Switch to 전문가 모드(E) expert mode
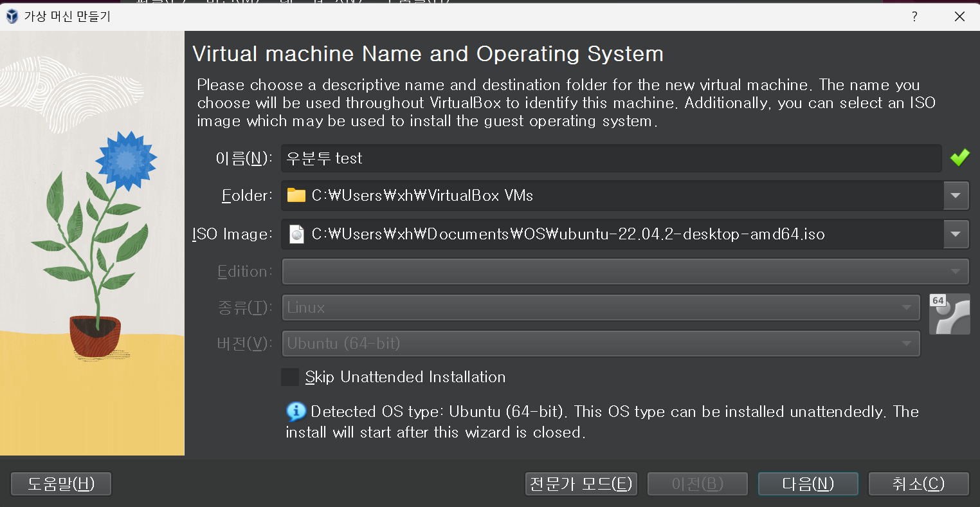 581,484
